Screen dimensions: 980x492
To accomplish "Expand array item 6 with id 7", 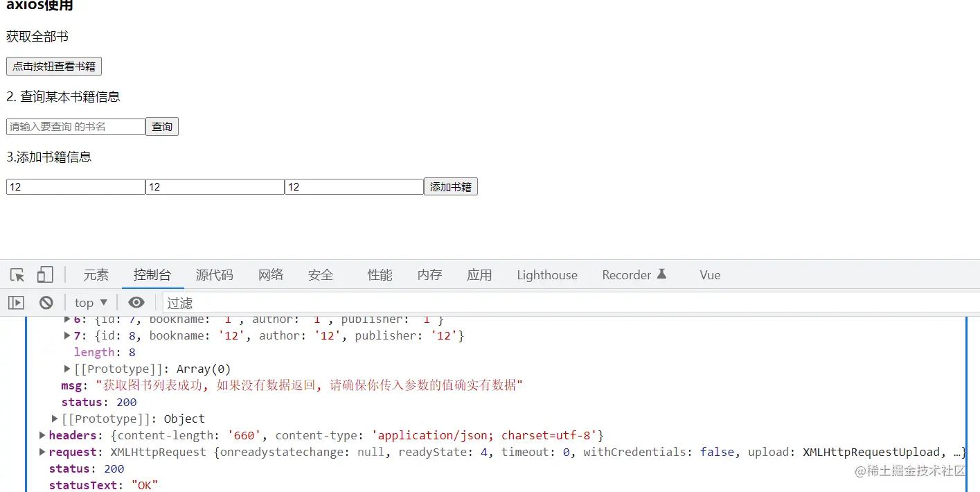I will point(67,319).
